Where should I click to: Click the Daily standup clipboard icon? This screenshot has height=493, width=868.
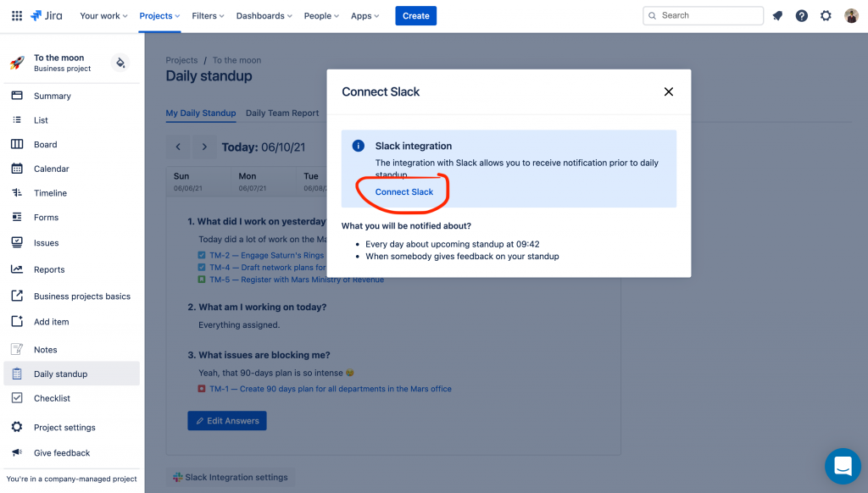17,374
